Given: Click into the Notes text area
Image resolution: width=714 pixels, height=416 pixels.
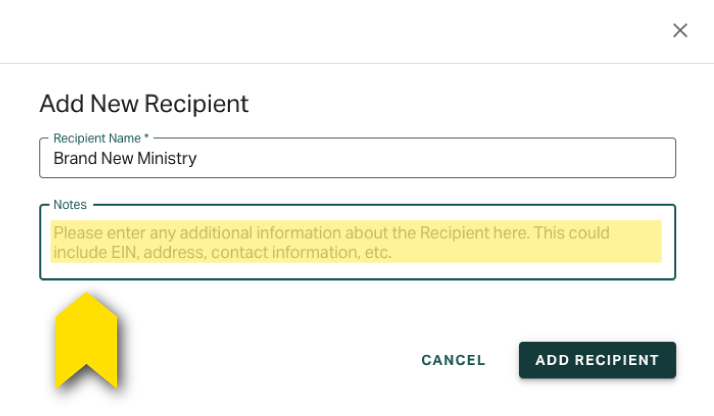Looking at the screenshot, I should [357, 242].
